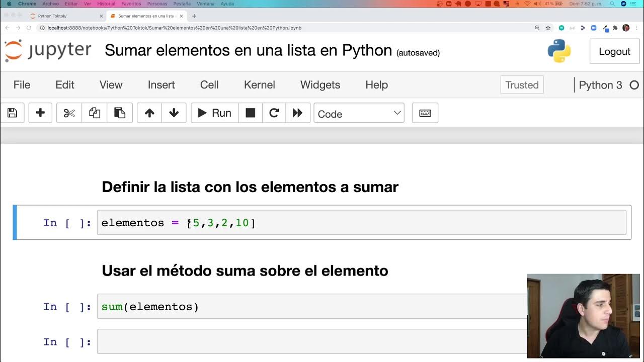
Task: Move the selected cell up
Action: click(x=149, y=113)
